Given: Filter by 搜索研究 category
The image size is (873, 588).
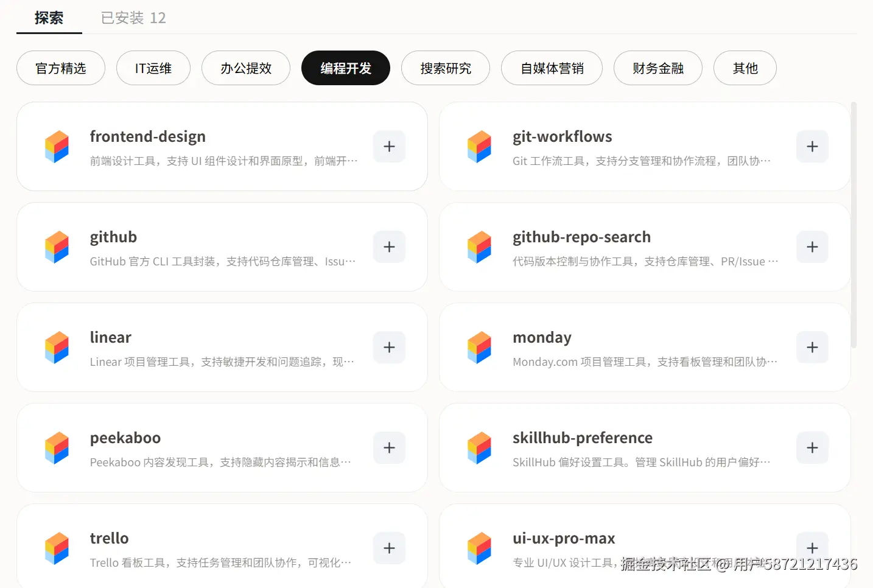Looking at the screenshot, I should (446, 68).
